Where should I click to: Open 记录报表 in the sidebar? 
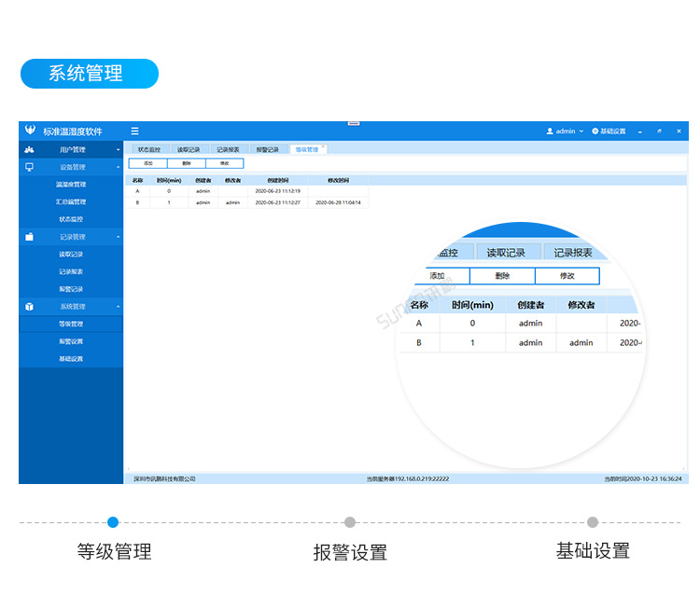(71, 271)
